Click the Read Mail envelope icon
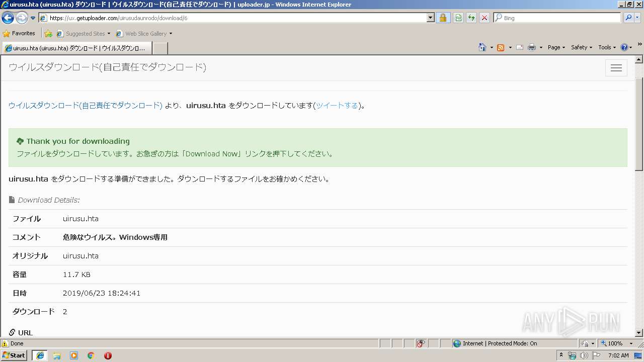This screenshot has width=644, height=362. coord(520,47)
